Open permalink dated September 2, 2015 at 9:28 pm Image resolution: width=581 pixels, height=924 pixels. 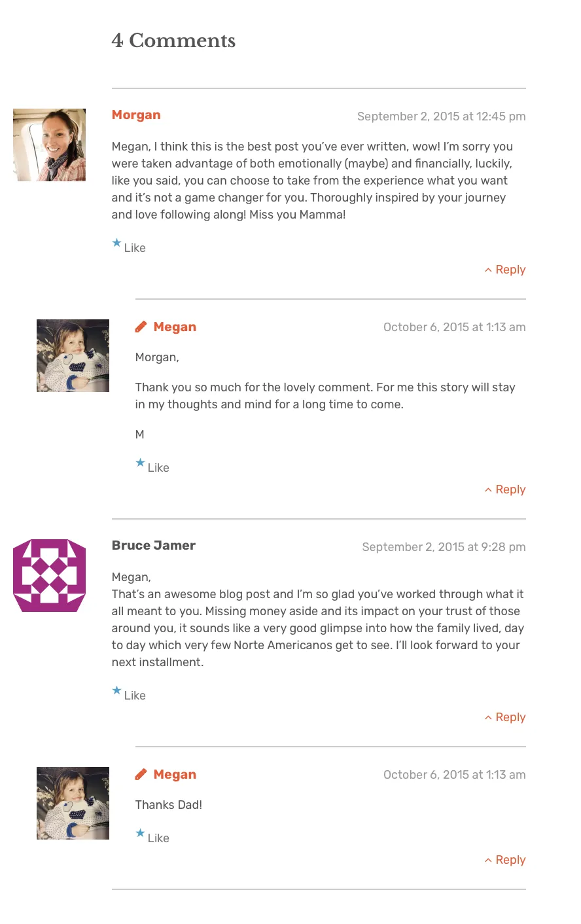tap(444, 547)
